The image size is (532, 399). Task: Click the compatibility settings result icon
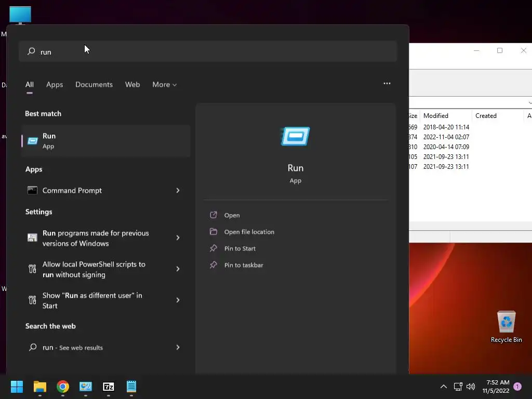(32, 238)
